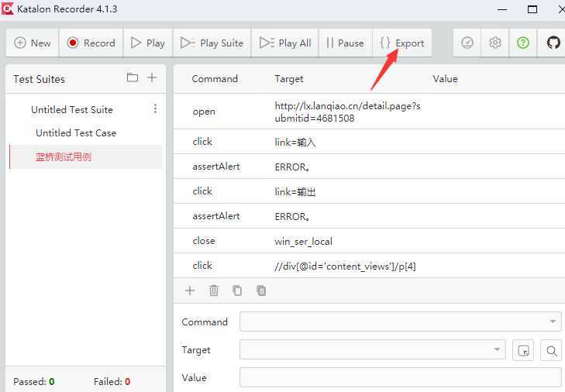This screenshot has height=392, width=565.
Task: Pause the test playback
Action: point(345,43)
